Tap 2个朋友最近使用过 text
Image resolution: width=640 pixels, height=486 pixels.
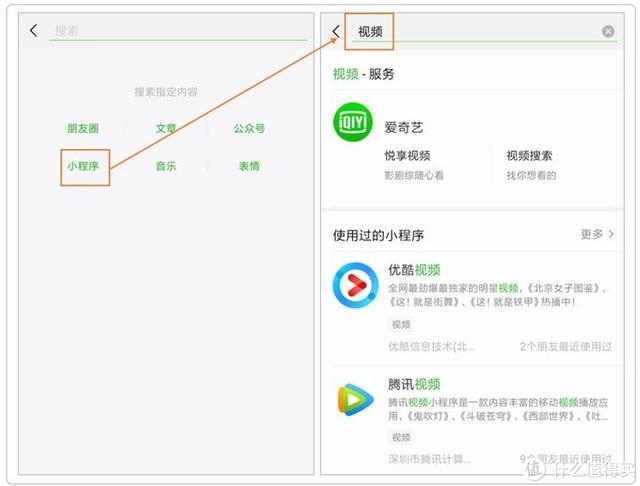tap(566, 346)
